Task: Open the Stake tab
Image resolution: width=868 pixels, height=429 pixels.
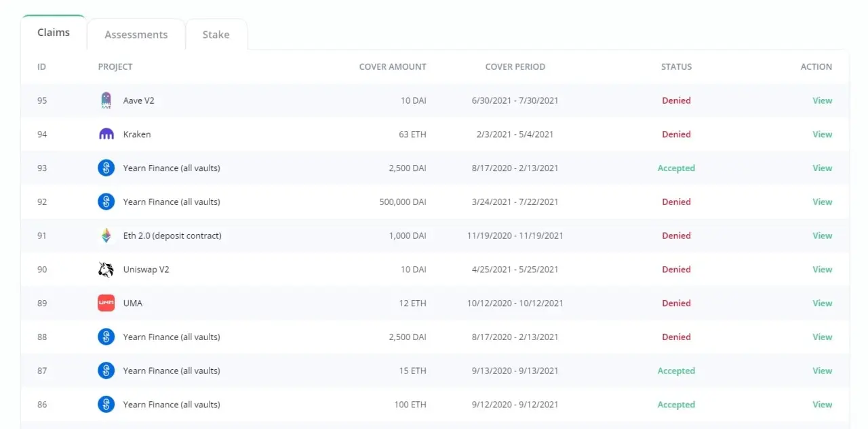Action: pos(216,35)
